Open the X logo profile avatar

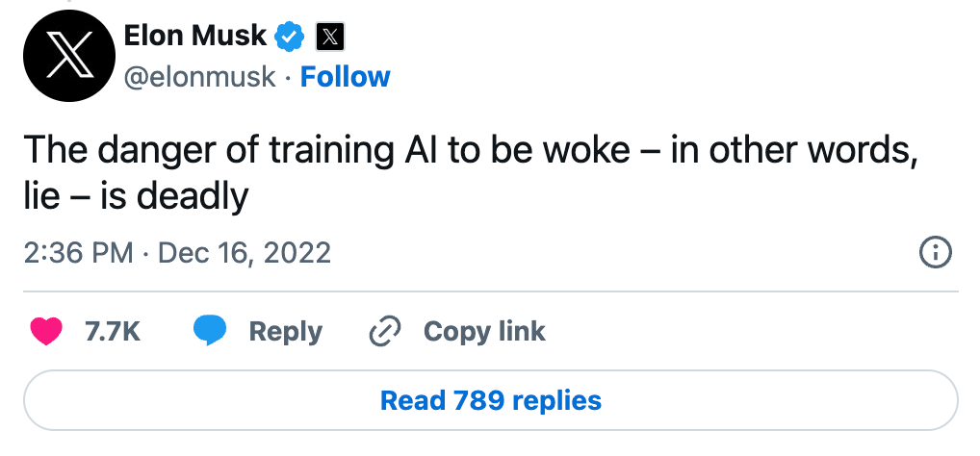[68, 55]
